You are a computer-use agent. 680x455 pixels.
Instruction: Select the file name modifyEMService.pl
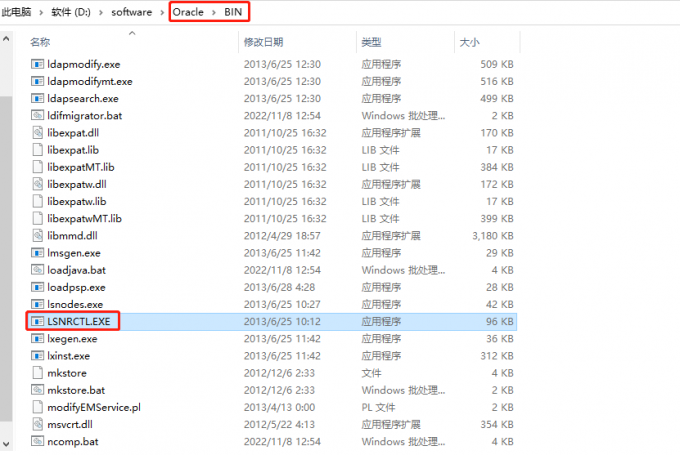tap(94, 407)
